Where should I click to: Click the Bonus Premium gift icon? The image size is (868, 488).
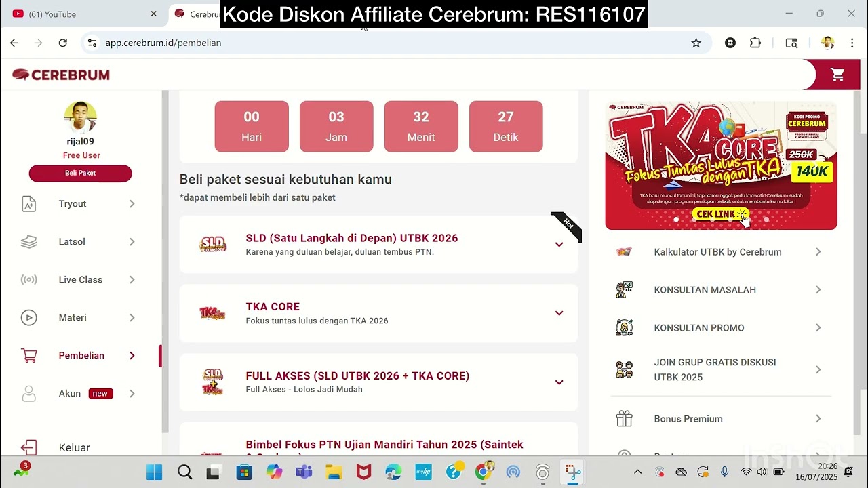(x=624, y=419)
